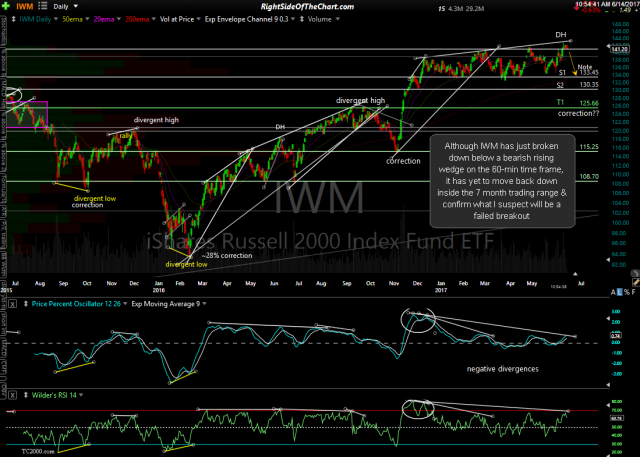Click the 60.78 RSI value tag
The image size is (640, 457).
tap(616, 418)
